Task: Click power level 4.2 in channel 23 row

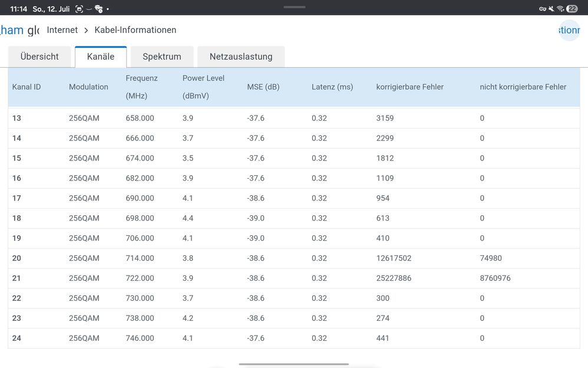Action: [188, 318]
